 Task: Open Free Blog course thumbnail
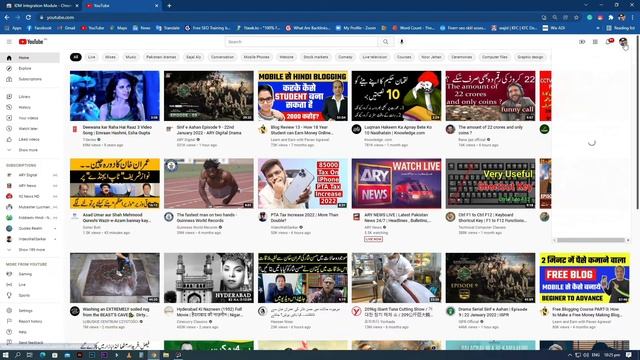pyautogui.click(x=584, y=278)
